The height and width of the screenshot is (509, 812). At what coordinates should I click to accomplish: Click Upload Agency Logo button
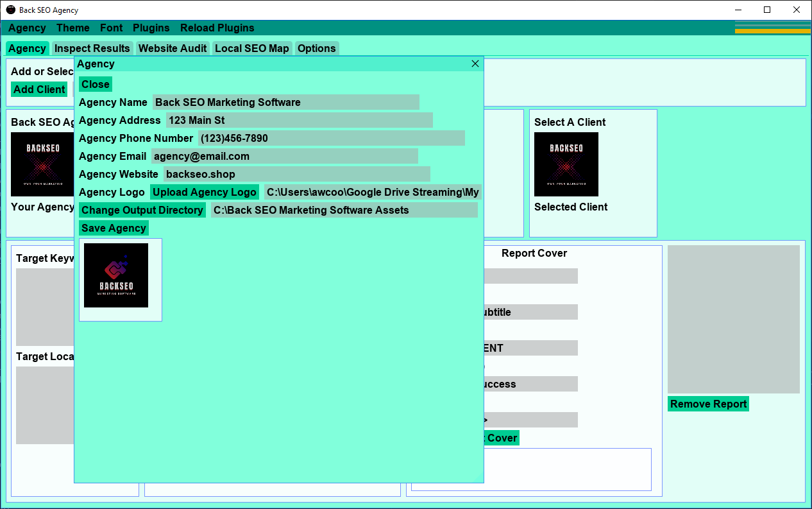[x=205, y=192]
